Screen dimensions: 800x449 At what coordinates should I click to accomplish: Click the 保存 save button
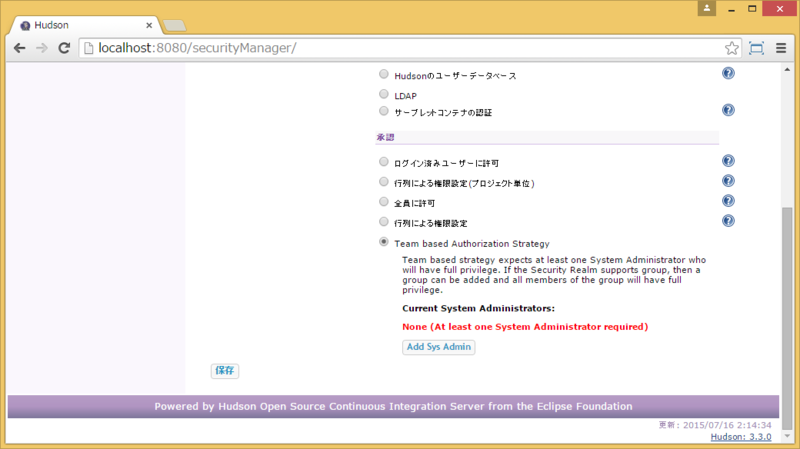tap(224, 370)
